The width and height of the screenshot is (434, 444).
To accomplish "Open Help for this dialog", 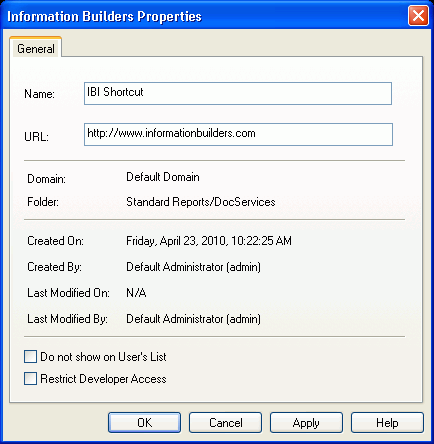I will tap(387, 423).
